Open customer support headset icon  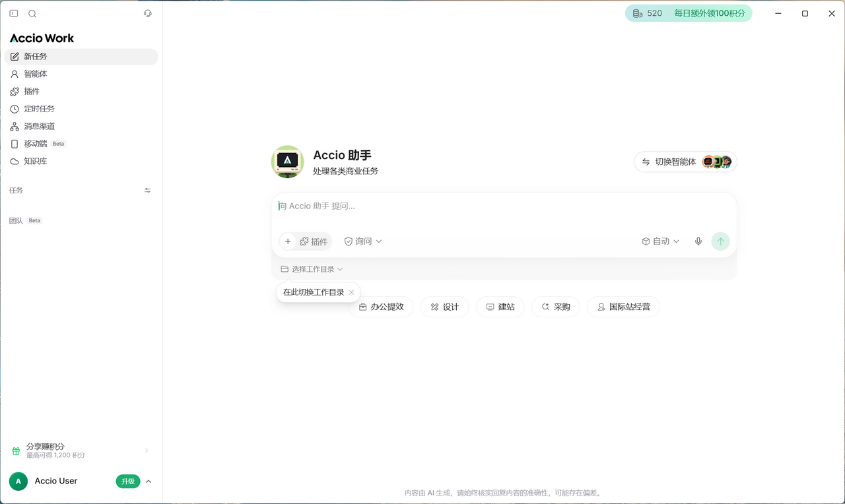pyautogui.click(x=148, y=13)
